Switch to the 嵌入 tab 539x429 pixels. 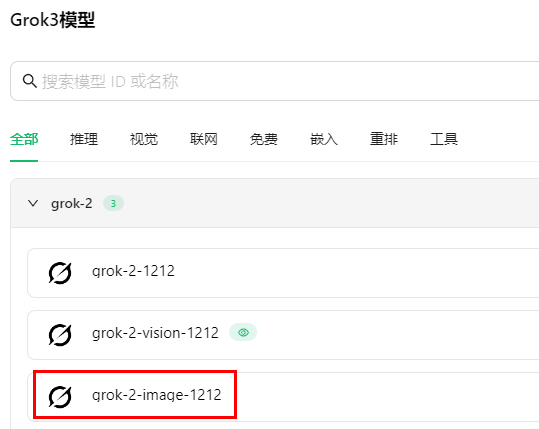pyautogui.click(x=324, y=140)
